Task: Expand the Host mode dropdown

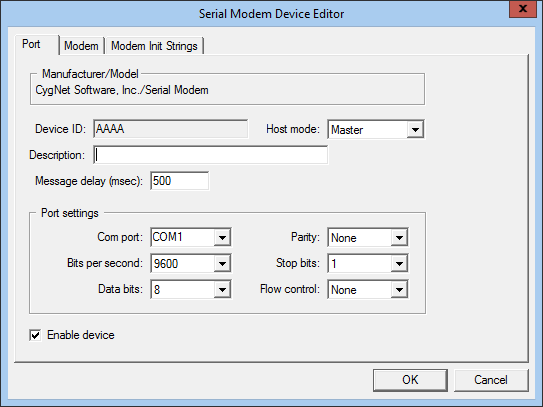Action: [x=415, y=130]
